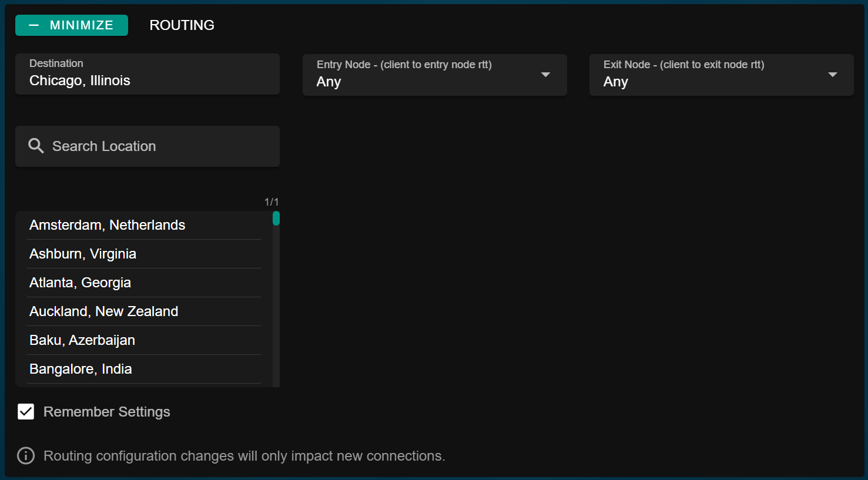Screen dimensions: 868x480
Task: Select the ROUTING header label
Action: click(x=182, y=25)
